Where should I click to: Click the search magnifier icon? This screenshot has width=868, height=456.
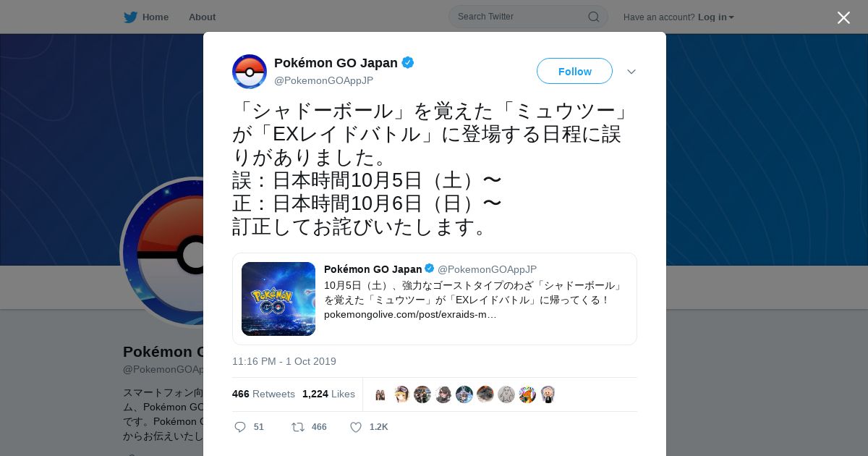tap(593, 17)
